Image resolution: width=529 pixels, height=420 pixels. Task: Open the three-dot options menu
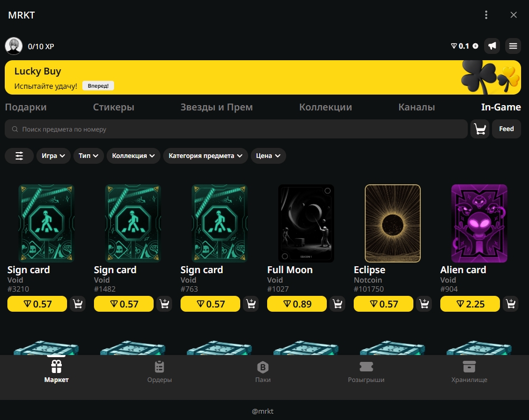pyautogui.click(x=486, y=15)
